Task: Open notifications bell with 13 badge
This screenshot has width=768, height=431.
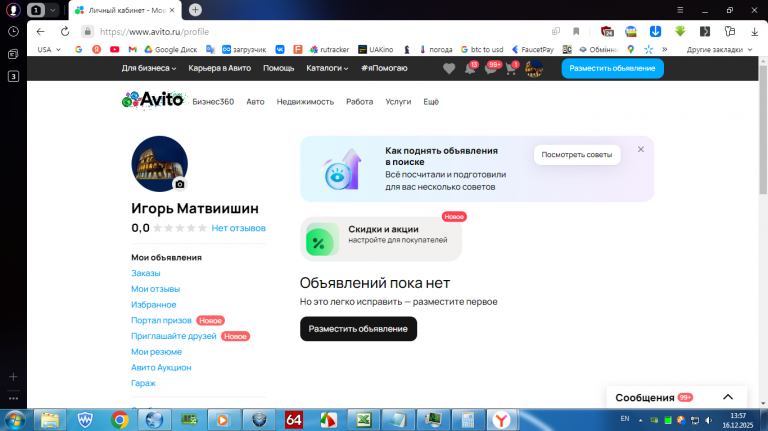Action: (470, 69)
